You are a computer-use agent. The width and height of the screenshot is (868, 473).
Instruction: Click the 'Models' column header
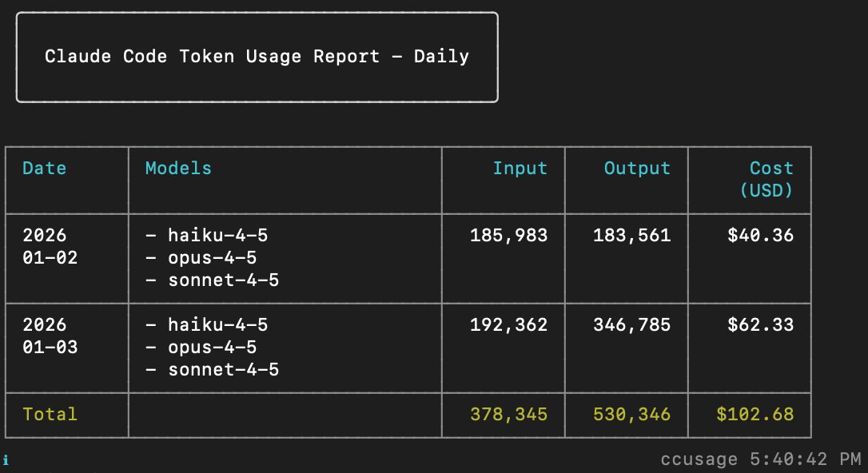(x=178, y=168)
